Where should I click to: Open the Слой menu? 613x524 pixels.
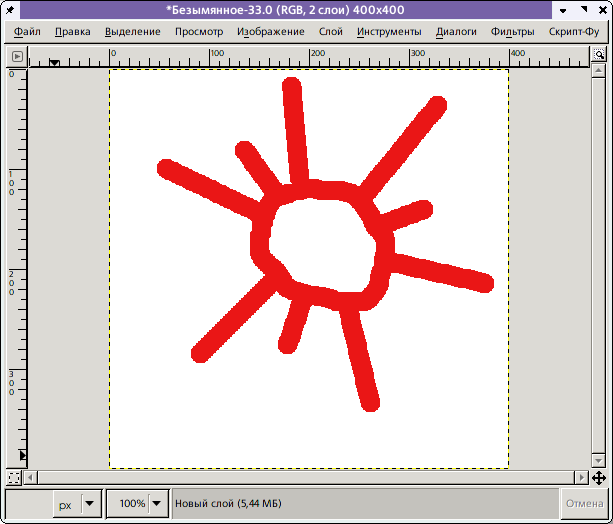(330, 31)
